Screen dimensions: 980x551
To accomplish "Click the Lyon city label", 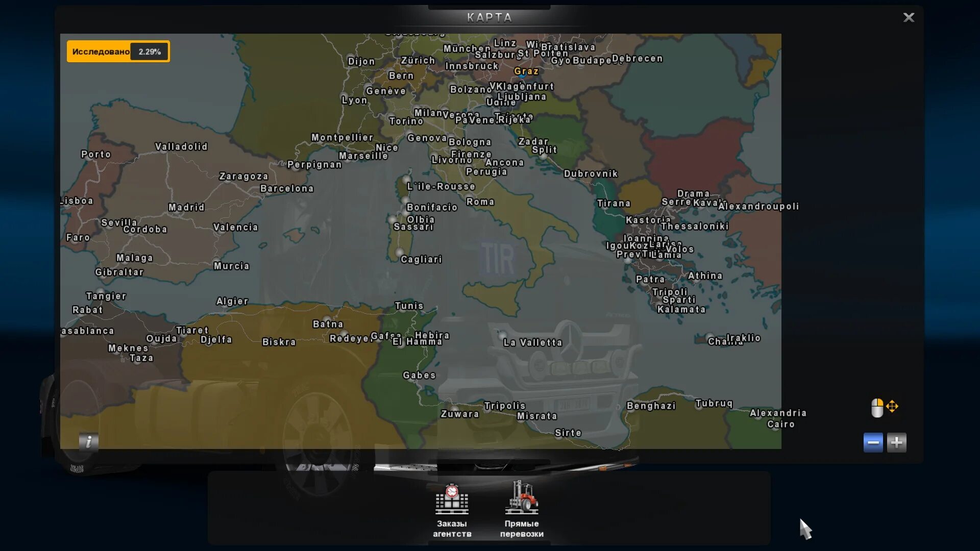I will (354, 100).
